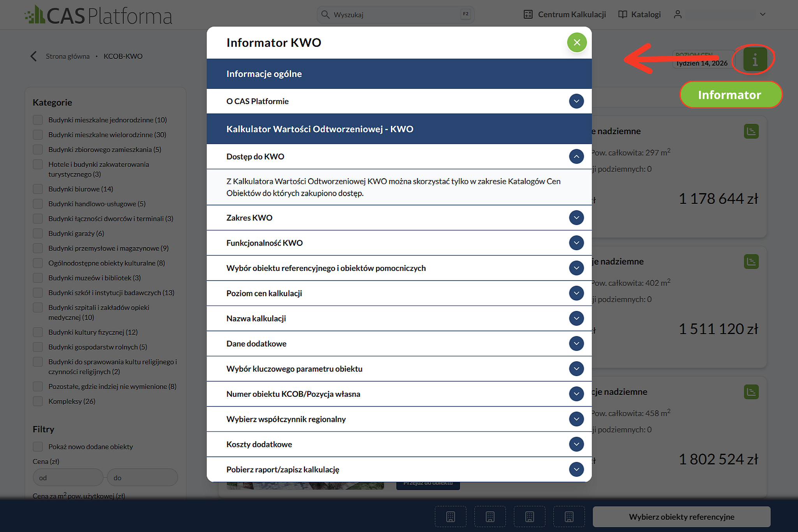Click chart icon on 1 511 120 zł card
The width and height of the screenshot is (798, 532).
point(751,262)
